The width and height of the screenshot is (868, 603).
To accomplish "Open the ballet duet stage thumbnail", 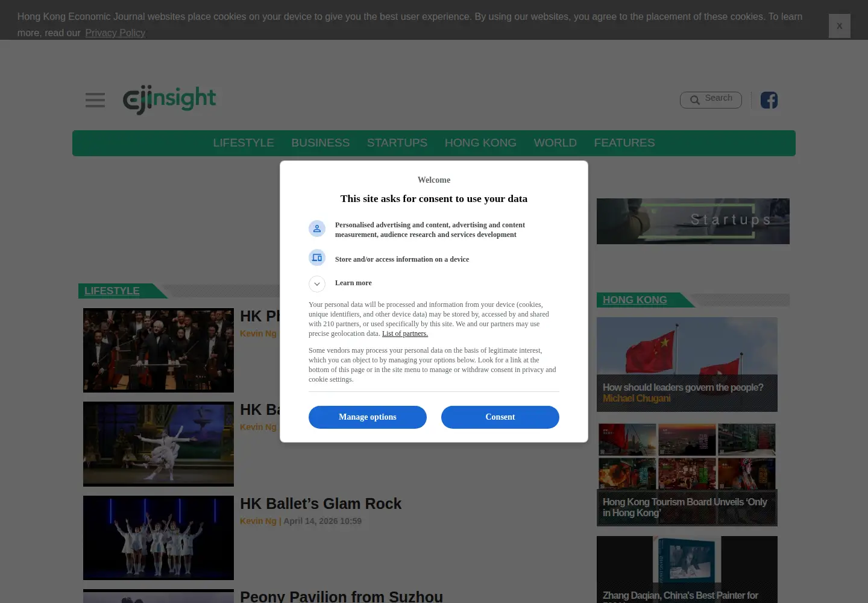I will 159,444.
